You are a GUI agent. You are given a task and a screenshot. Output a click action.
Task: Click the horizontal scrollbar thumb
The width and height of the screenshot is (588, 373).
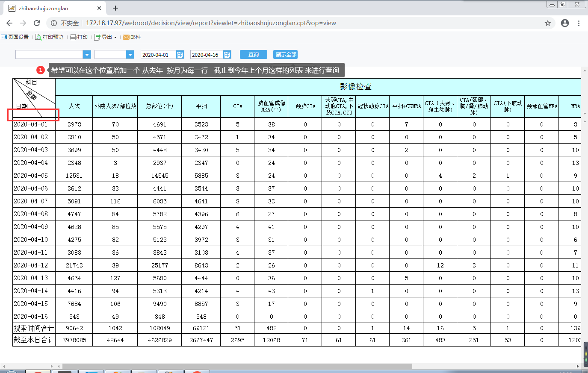[x=237, y=366]
